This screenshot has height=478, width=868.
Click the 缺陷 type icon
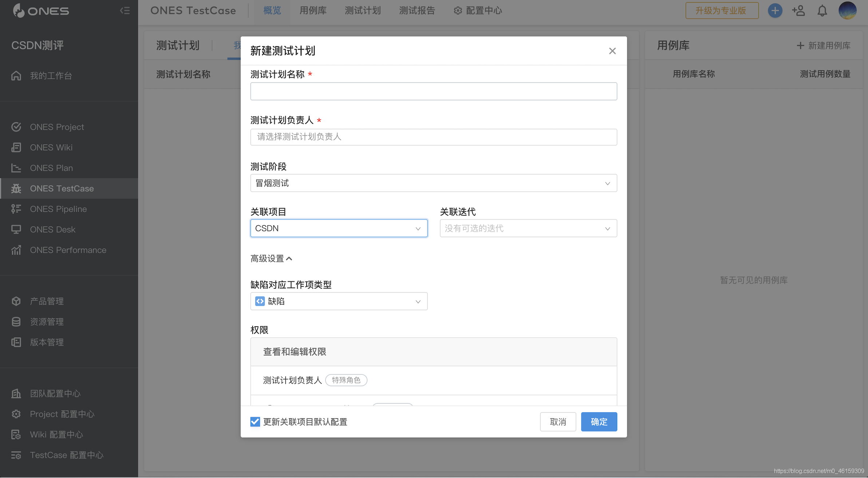click(x=260, y=301)
